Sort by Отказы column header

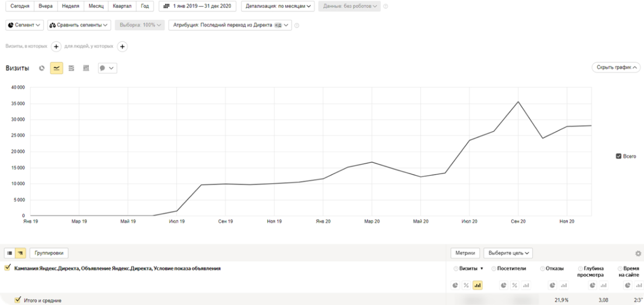[555, 269]
